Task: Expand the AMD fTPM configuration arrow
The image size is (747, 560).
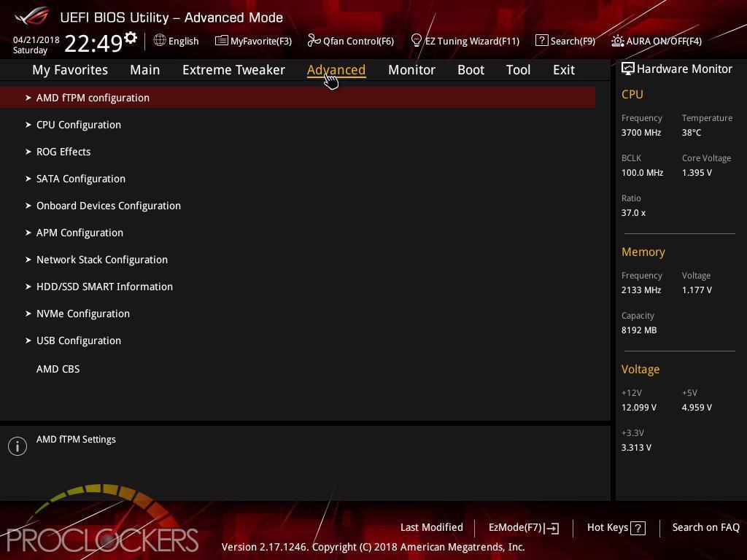Action: (28, 98)
